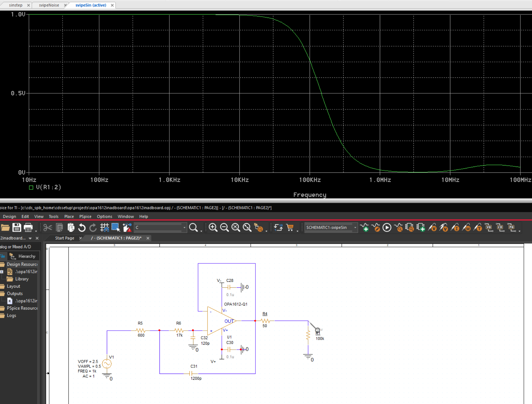The width and height of the screenshot is (532, 404).
Task: Expand the shopping cart dropdown arrow
Action: [298, 231]
